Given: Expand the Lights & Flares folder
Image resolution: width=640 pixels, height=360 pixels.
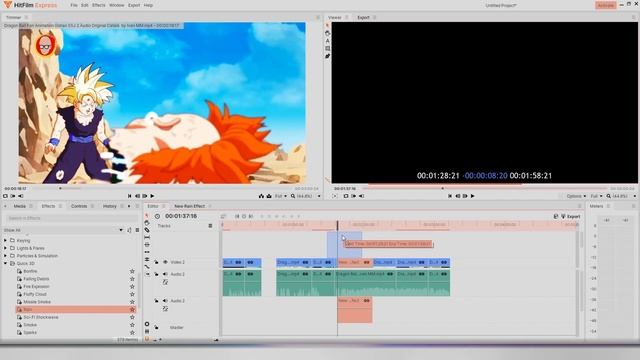Looking at the screenshot, I should click(x=5, y=248).
